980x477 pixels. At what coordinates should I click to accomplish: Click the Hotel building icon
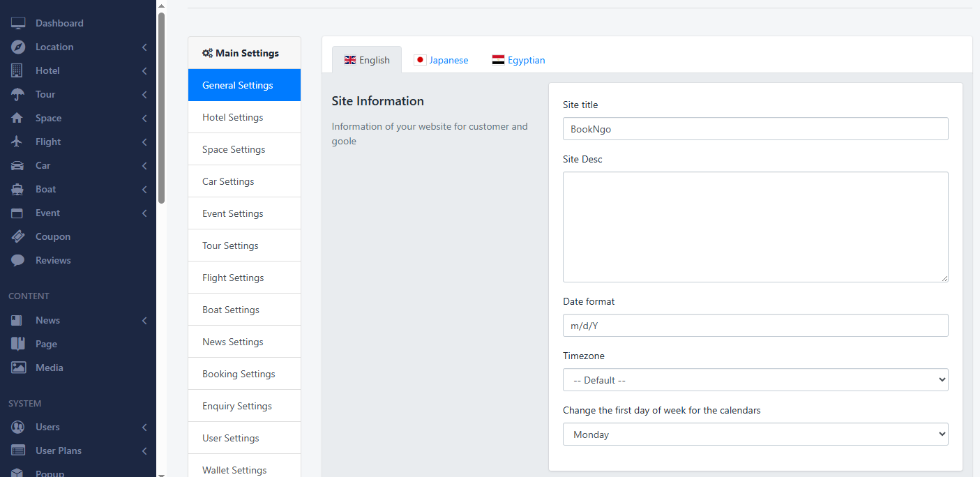point(17,70)
